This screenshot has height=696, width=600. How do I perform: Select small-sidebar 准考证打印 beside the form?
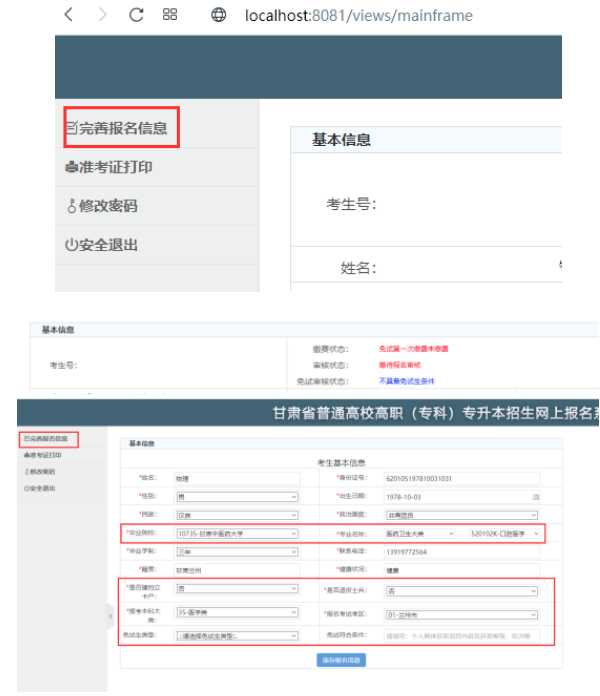[43, 455]
